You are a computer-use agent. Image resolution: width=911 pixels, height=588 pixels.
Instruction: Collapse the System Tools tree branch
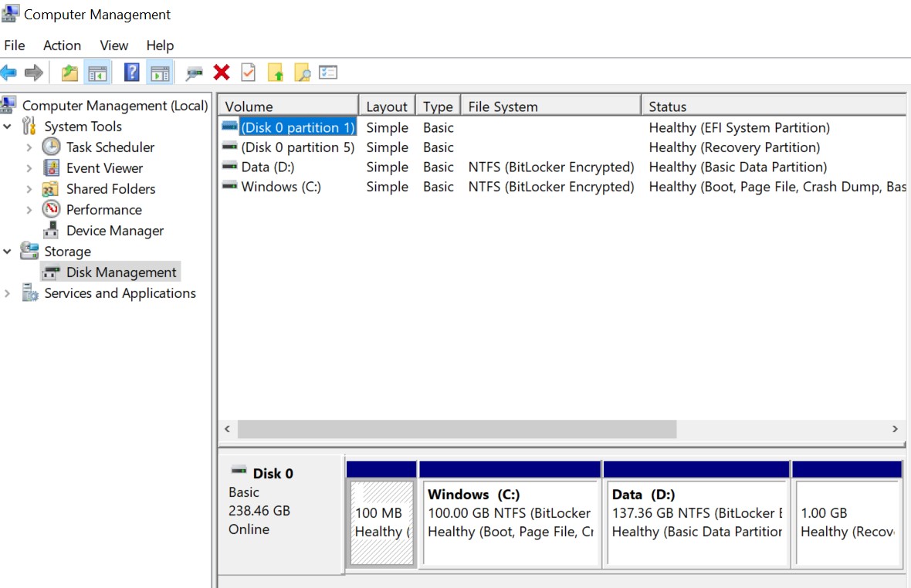click(8, 126)
